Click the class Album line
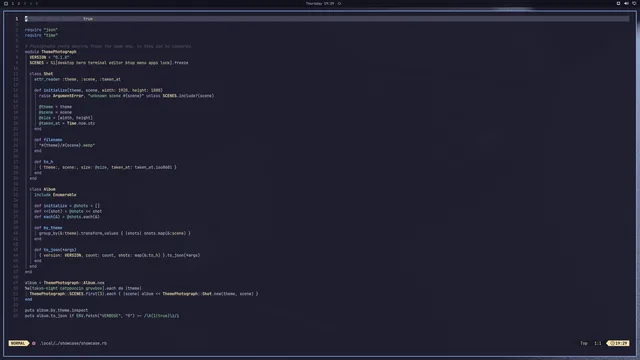The image size is (640, 360). point(42,189)
